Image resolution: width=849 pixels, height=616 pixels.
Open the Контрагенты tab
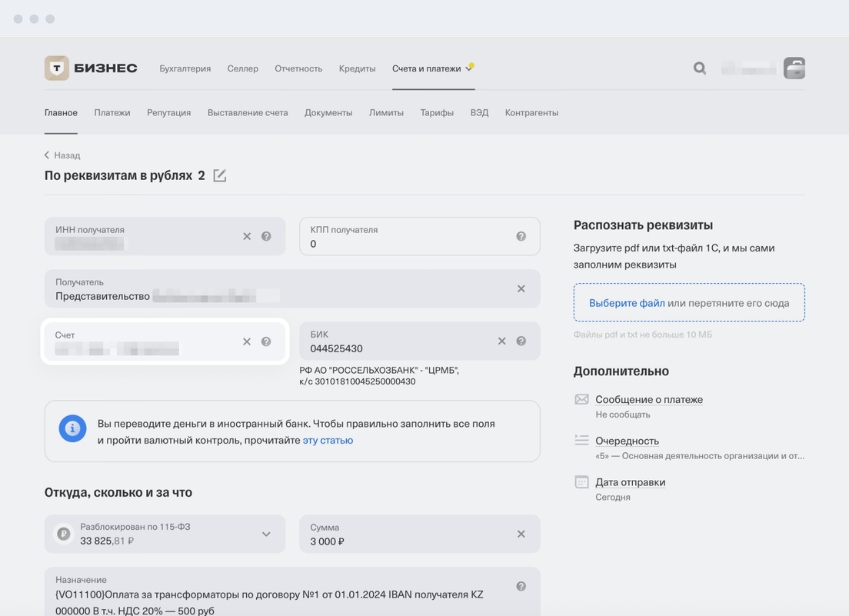[531, 112]
